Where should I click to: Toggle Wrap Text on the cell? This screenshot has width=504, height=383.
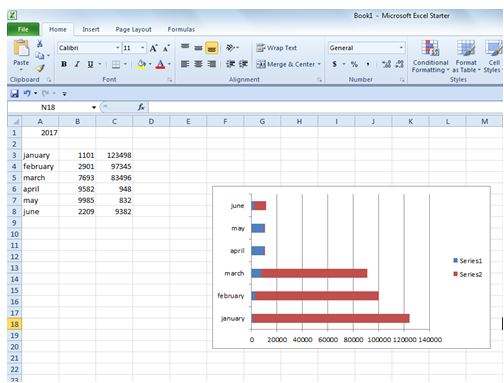click(x=276, y=48)
